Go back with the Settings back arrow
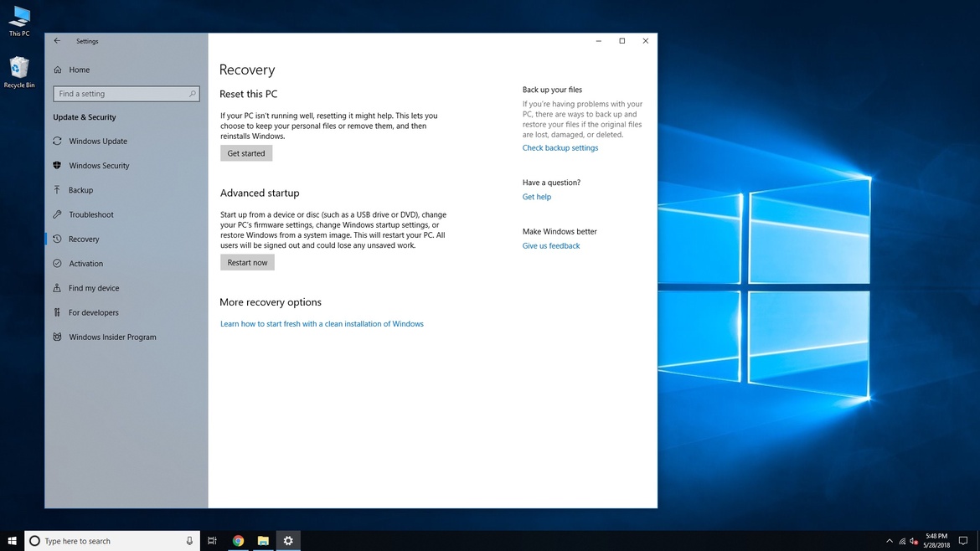The height and width of the screenshot is (551, 980). [x=57, y=40]
